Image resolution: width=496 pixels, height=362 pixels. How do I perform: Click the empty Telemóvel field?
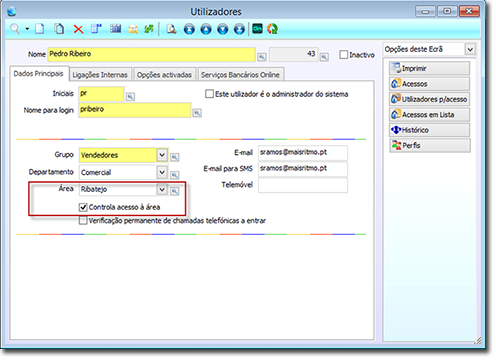tap(303, 185)
